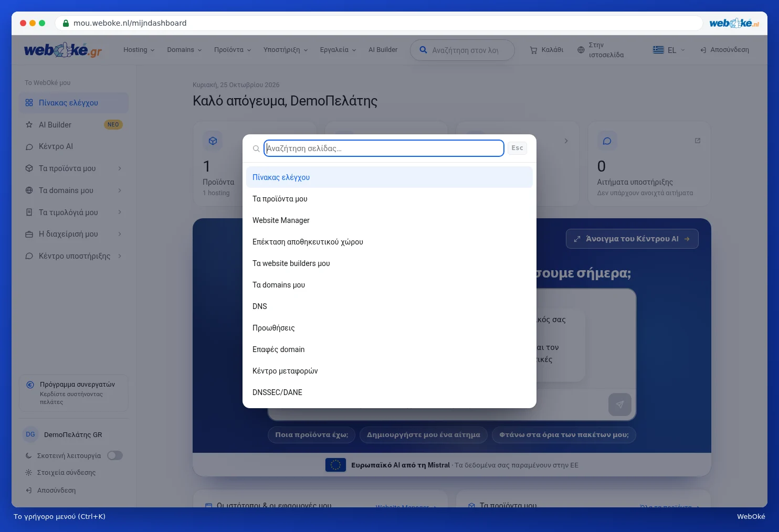Click the DG avatar in sidebar
779x532 pixels.
(30, 434)
